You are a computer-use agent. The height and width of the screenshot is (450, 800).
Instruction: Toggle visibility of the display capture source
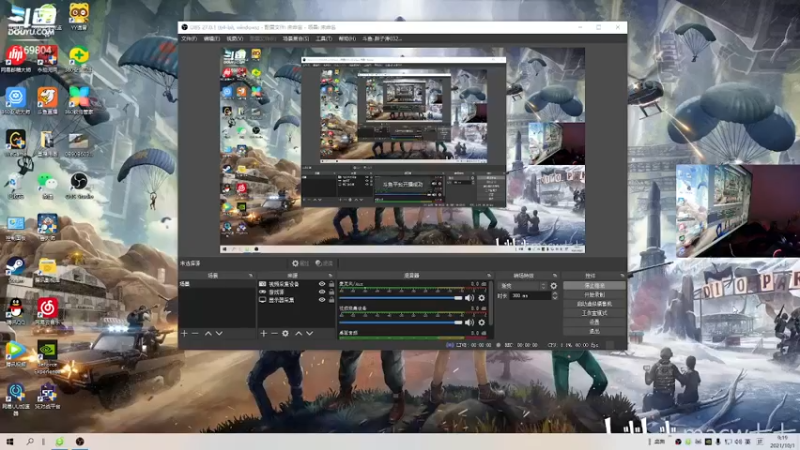(x=322, y=300)
